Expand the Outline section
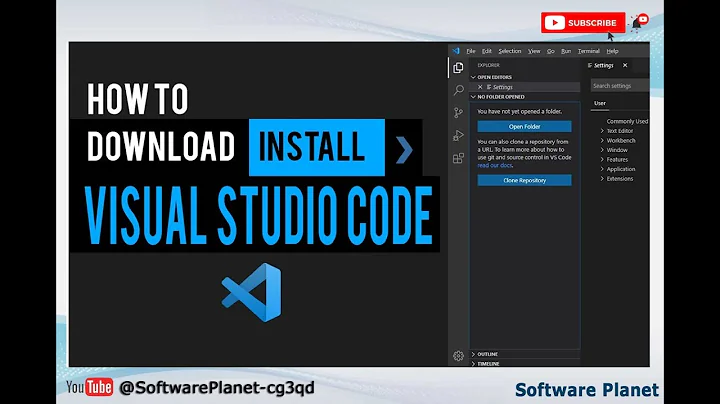This screenshot has height=404, width=720. 487,354
